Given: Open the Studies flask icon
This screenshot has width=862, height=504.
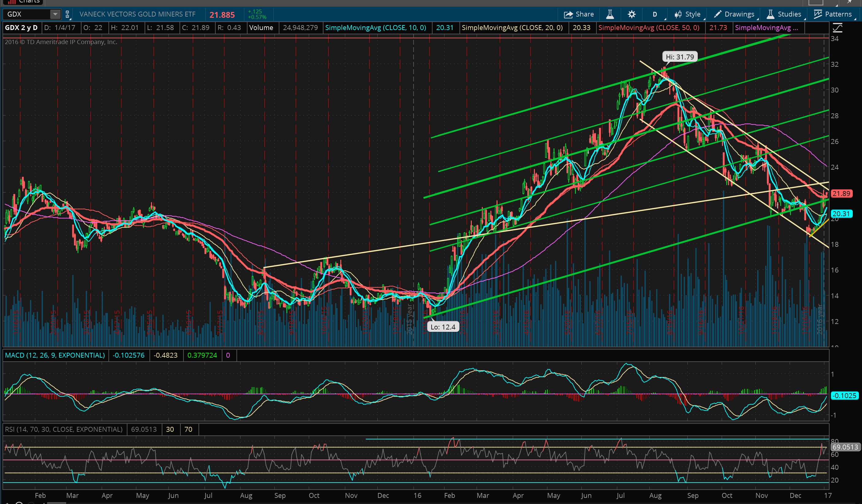Looking at the screenshot, I should [x=770, y=14].
